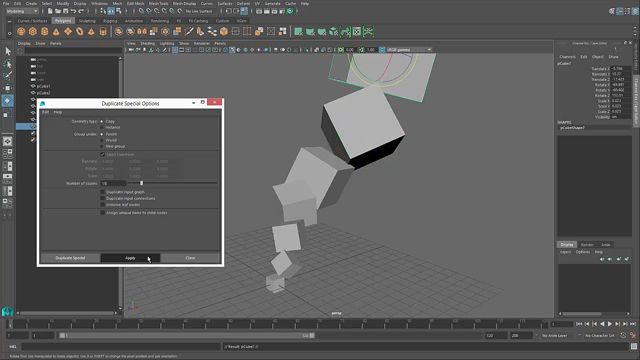640x360 pixels.
Task: Create a polygon plane from the shelf
Action: 68,31
